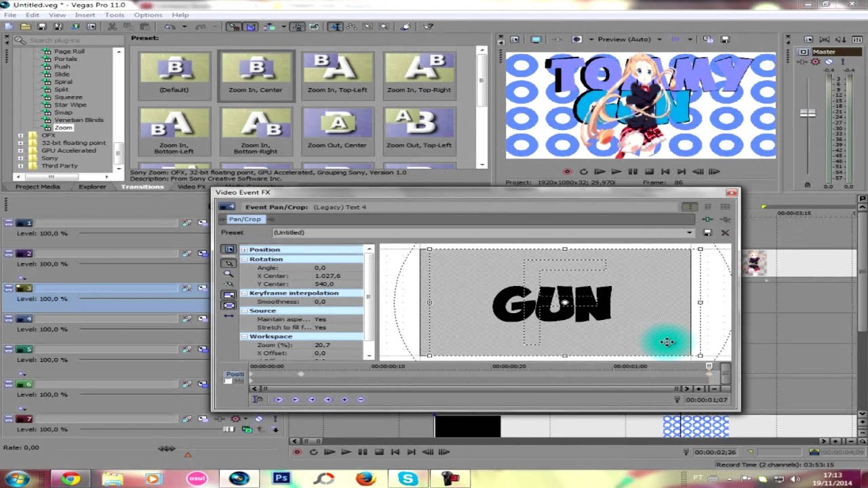868x488 pixels.
Task: Click the Sync Cursor icon in keyframe toolbar
Action: pyautogui.click(x=258, y=400)
